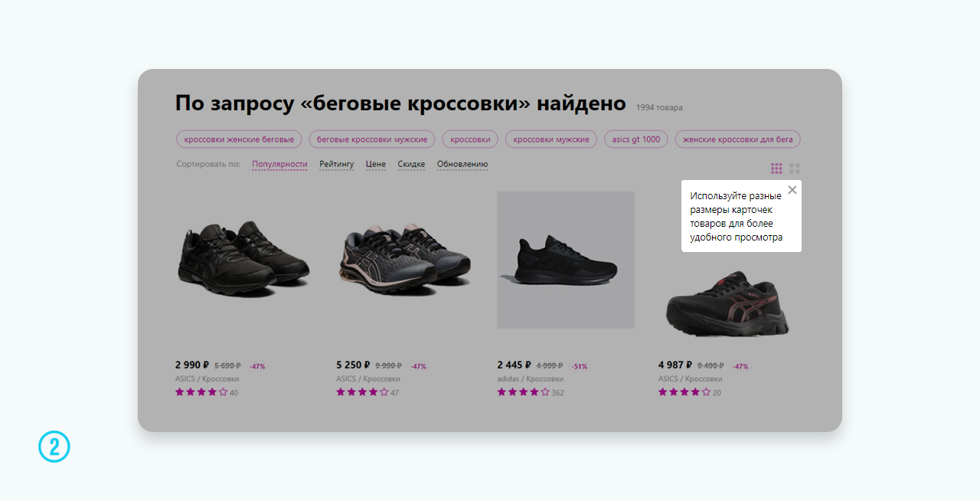
Task: Click the star rating with 47 reviews
Action: [x=362, y=392]
